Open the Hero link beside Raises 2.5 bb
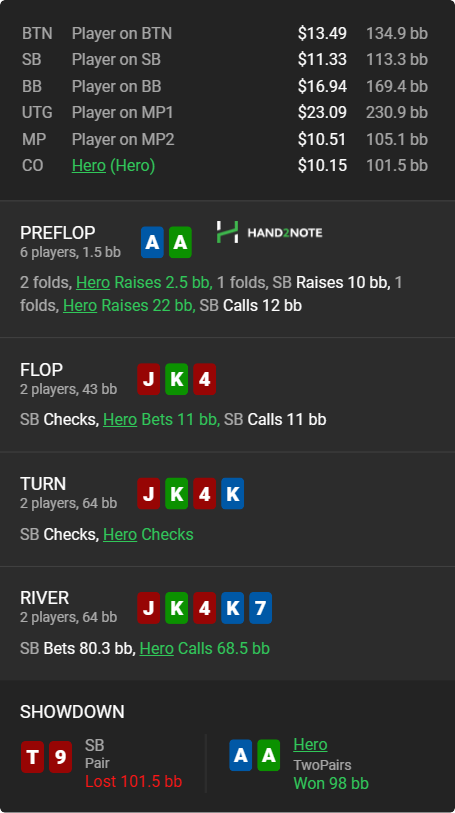 coord(93,283)
